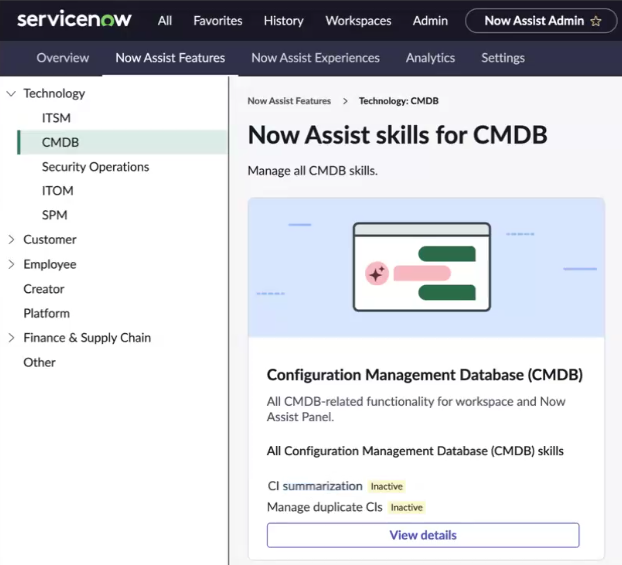Open the Platform category
This screenshot has width=622, height=565.
click(x=46, y=313)
